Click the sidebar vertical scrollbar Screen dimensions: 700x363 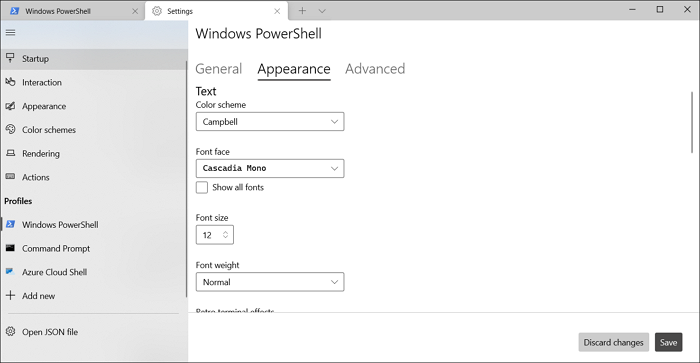coord(186,179)
